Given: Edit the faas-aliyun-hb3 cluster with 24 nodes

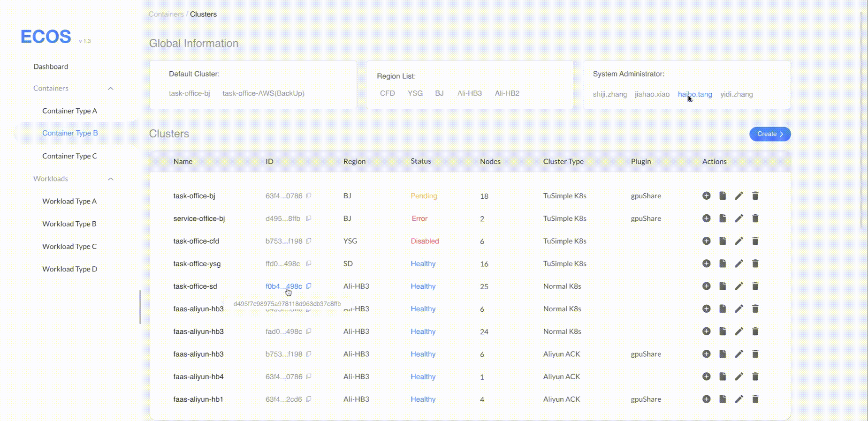Looking at the screenshot, I should [739, 331].
